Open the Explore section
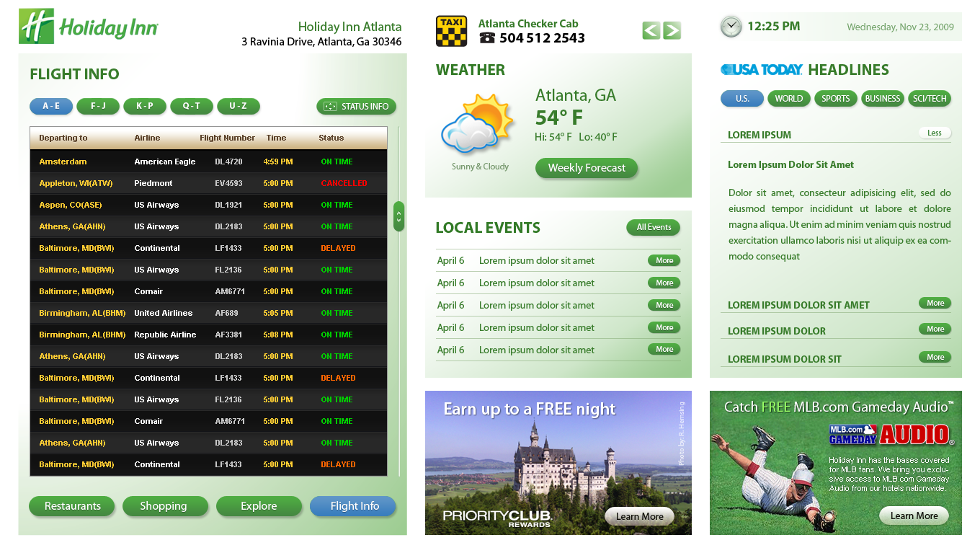Viewport: 980px width, 553px height. point(259,506)
